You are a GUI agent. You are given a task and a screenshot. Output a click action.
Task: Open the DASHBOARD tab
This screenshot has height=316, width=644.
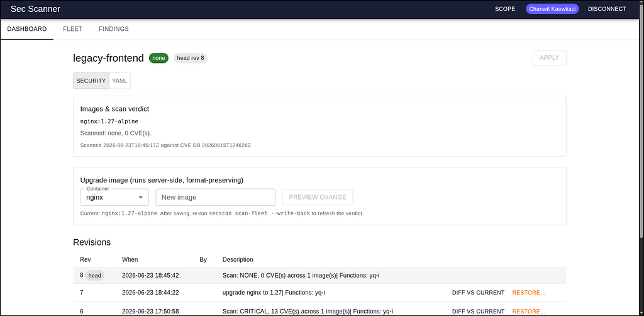tap(26, 29)
